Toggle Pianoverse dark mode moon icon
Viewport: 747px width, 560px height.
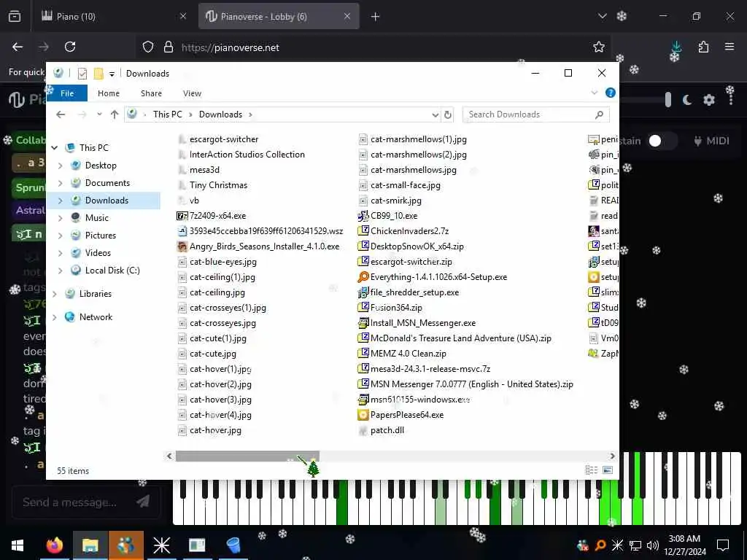(687, 100)
